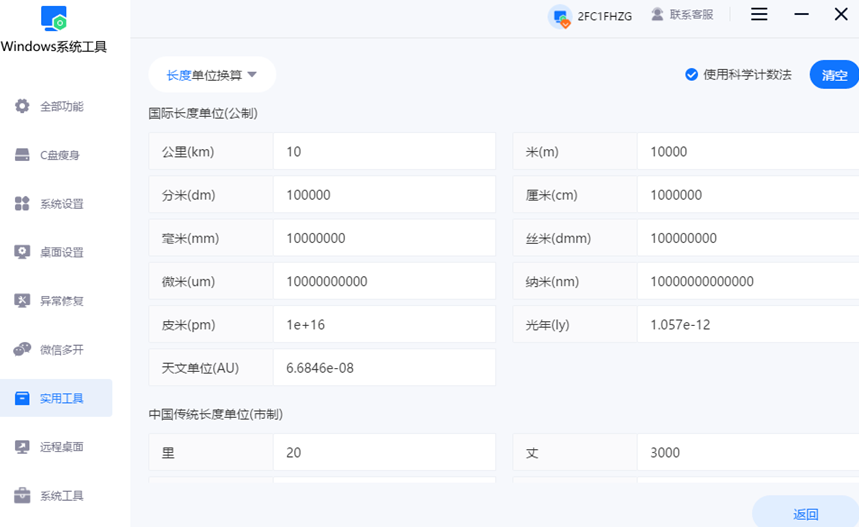859x527 pixels.
Task: Open 全部功能 in the sidebar
Action: (56, 106)
